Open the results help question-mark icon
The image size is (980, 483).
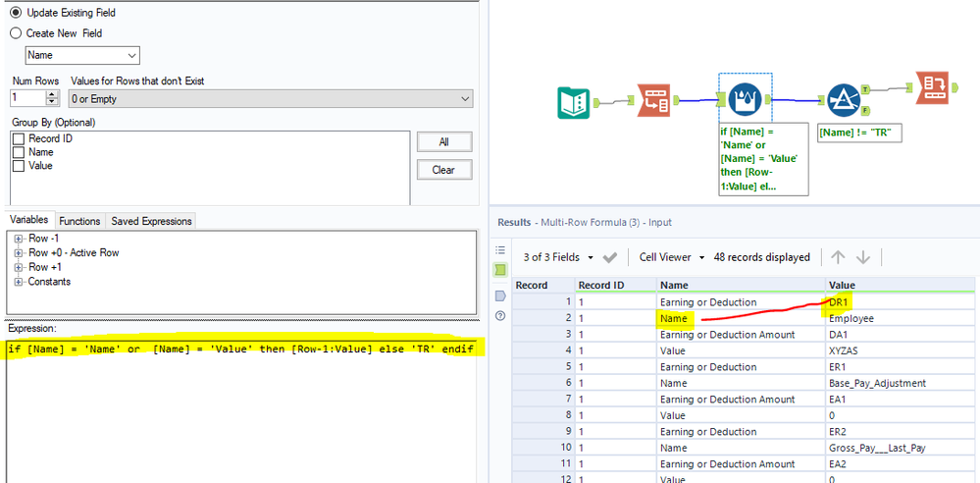(x=499, y=316)
